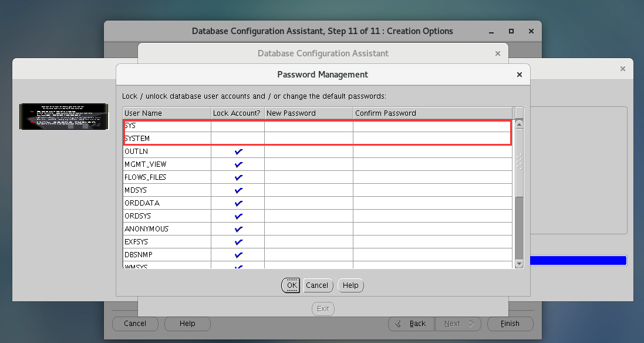The height and width of the screenshot is (343, 644).
Task: Uncheck Lock Account for OUTLN
Action: click(x=238, y=152)
